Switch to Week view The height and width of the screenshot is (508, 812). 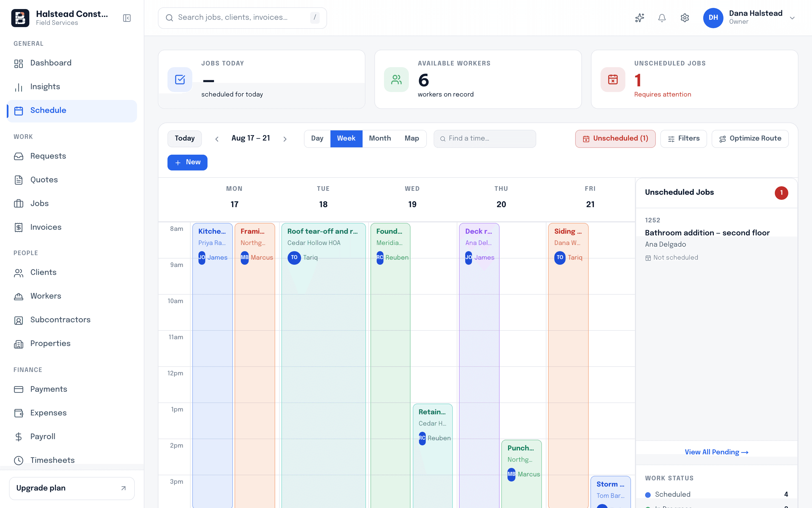[346, 139]
